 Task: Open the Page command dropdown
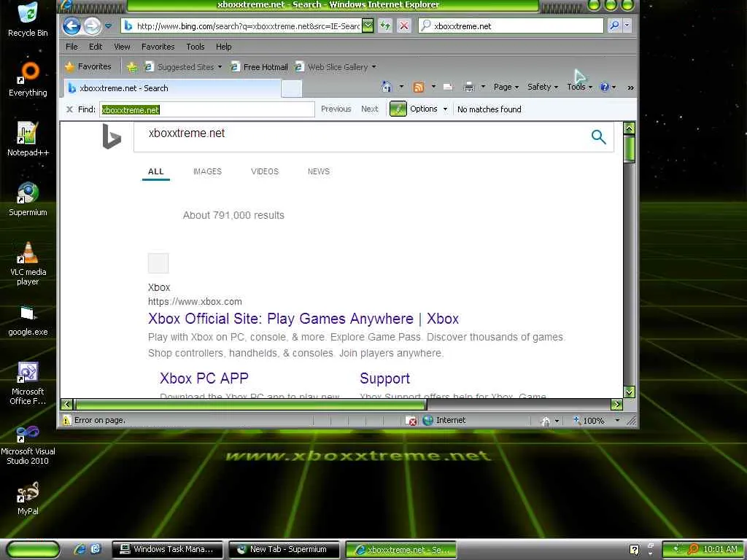506,87
